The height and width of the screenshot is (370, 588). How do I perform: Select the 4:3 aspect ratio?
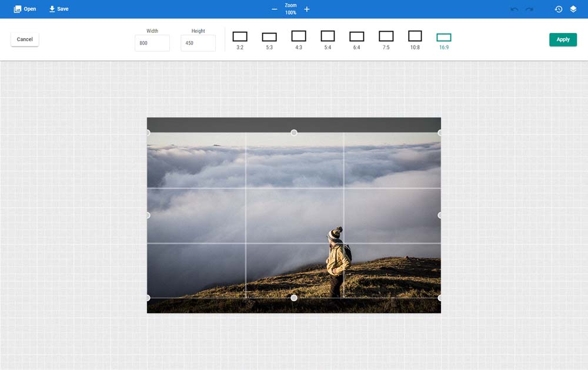[299, 41]
